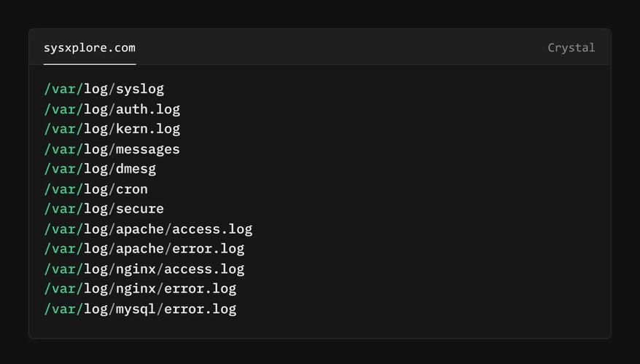
Task: Click the word log in dmesg path
Action: click(95, 169)
